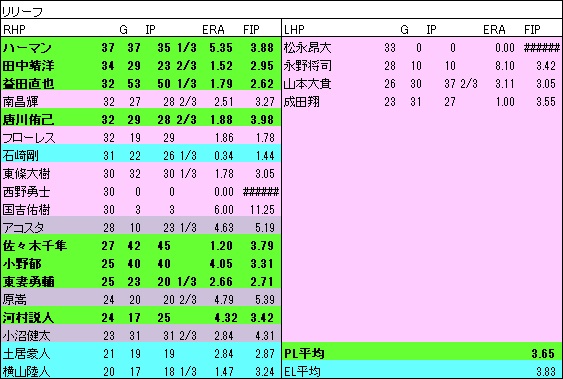Click 松永昂大 FIP ###### cell
The image size is (563, 379).
coord(542,48)
